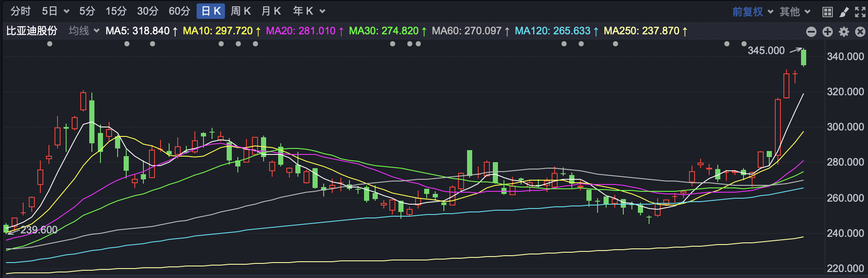Click the 240.000 price axis value

(845, 233)
